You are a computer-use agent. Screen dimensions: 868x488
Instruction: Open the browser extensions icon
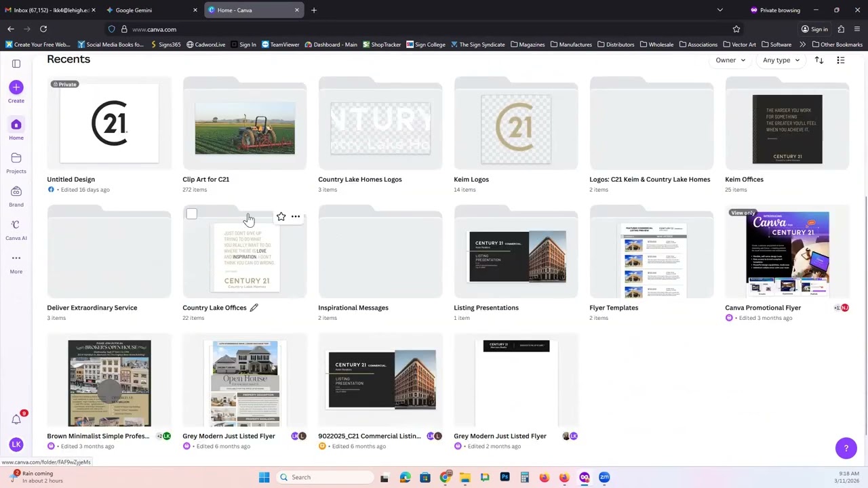tap(841, 29)
